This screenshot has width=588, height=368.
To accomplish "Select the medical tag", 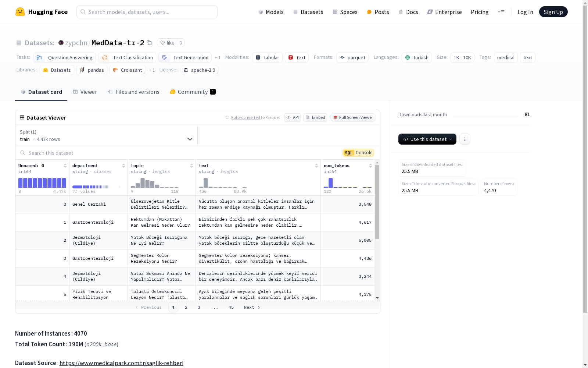I will pos(506,57).
